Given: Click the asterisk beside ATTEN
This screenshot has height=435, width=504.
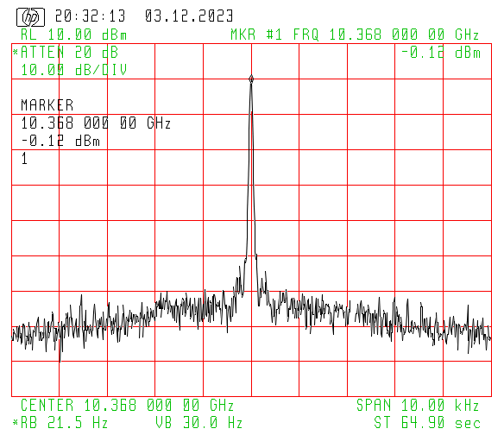Looking at the screenshot, I should click(16, 52).
